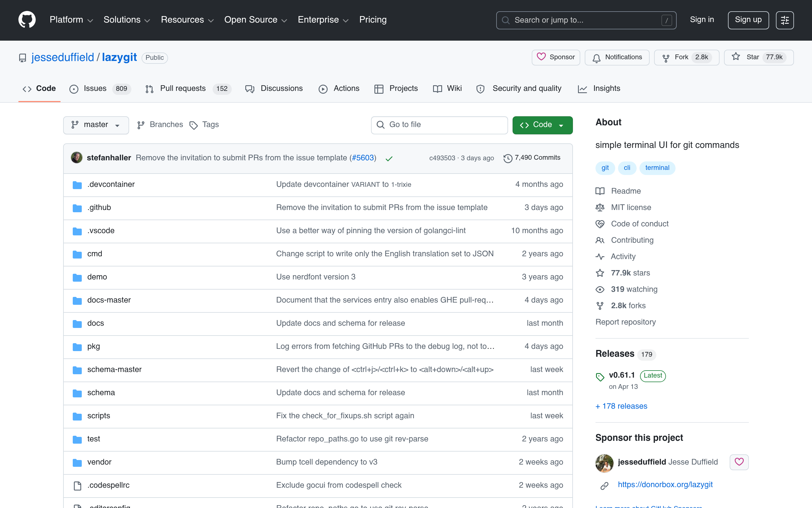Image resolution: width=812 pixels, height=508 pixels.
Task: Click Report repository
Action: click(x=625, y=322)
